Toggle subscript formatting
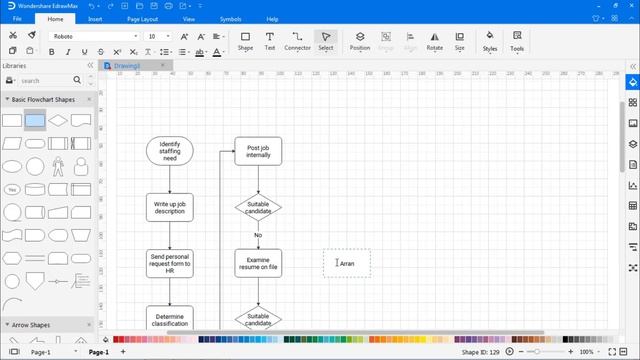This screenshot has width=640, height=360. click(x=133, y=52)
